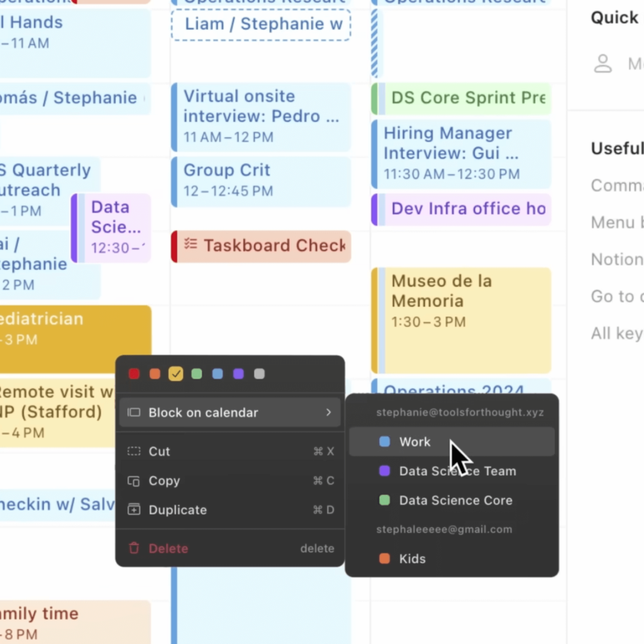Open the Museo de la Memoria event
Image resolution: width=644 pixels, height=644 pixels.
[461, 320]
